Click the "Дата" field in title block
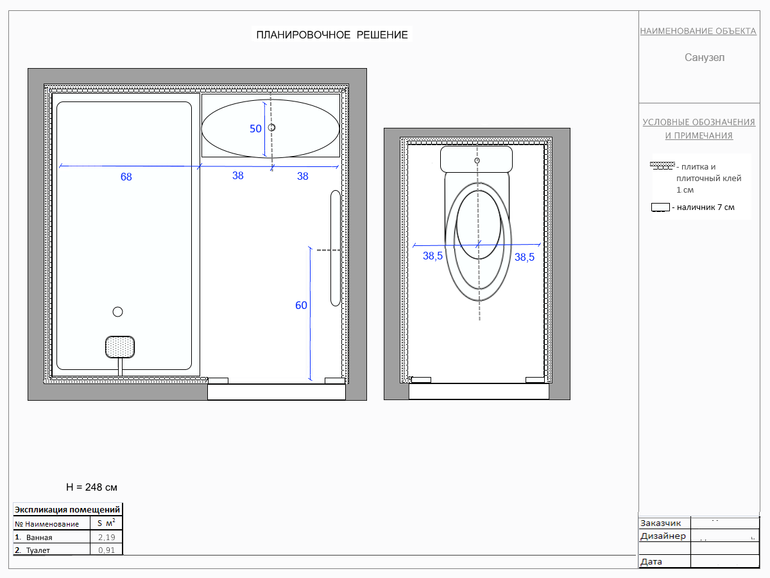Viewport: 770px width, 578px height. (650, 561)
